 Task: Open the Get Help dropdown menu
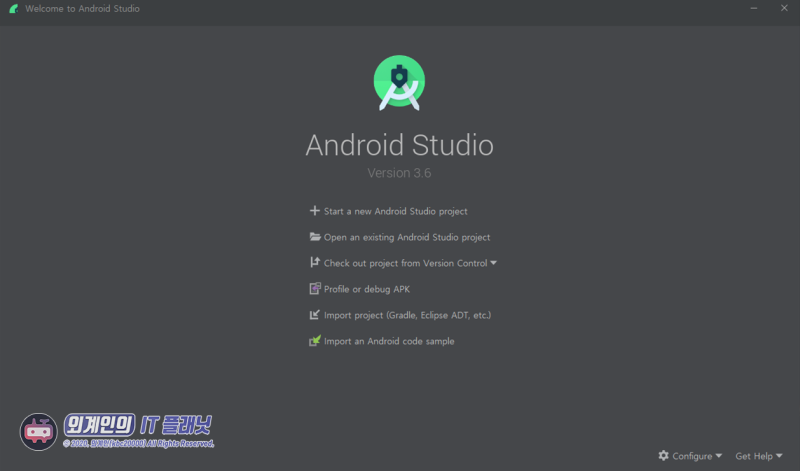(x=759, y=456)
